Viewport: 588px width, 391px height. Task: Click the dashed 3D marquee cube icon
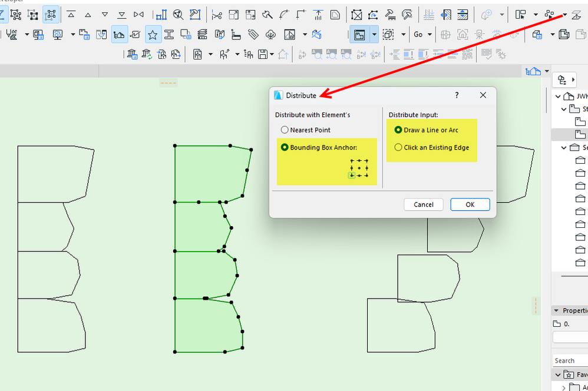pos(388,35)
